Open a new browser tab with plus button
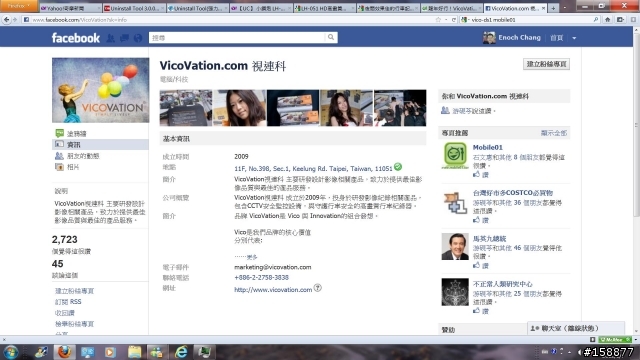 click(553, 8)
